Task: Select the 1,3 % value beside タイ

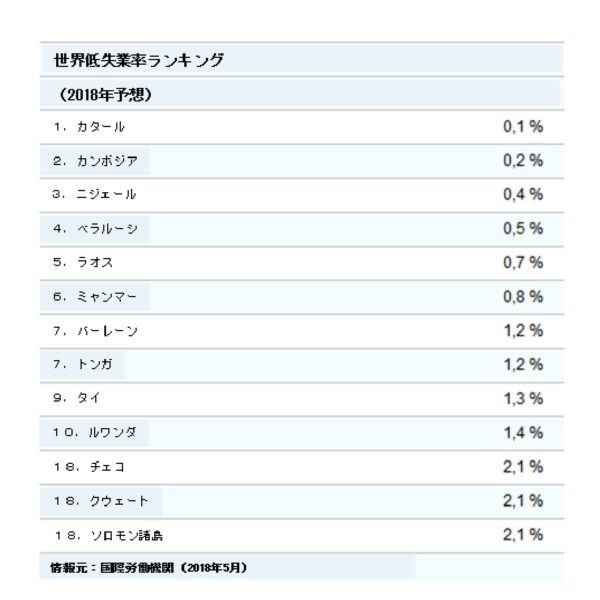Action: 523,399
